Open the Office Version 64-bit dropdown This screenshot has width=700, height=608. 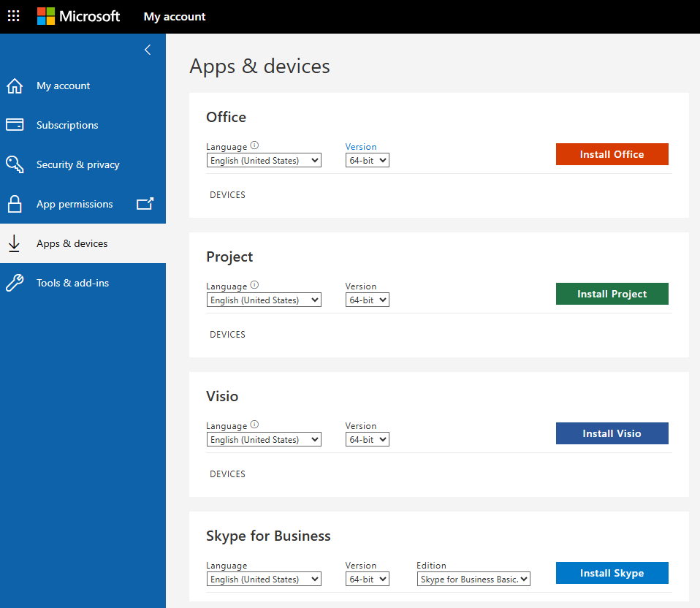368,160
